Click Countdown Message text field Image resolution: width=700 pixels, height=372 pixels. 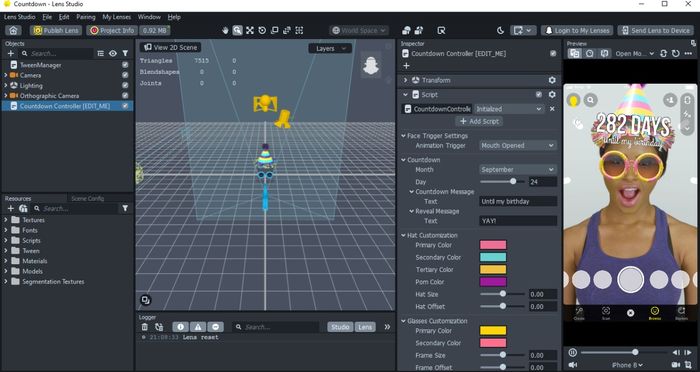518,201
